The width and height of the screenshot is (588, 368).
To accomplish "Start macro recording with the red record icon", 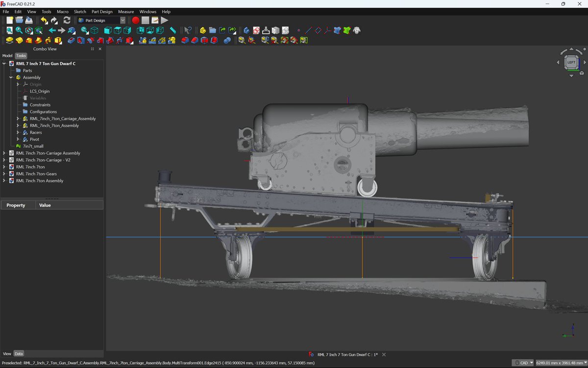I will [x=135, y=20].
